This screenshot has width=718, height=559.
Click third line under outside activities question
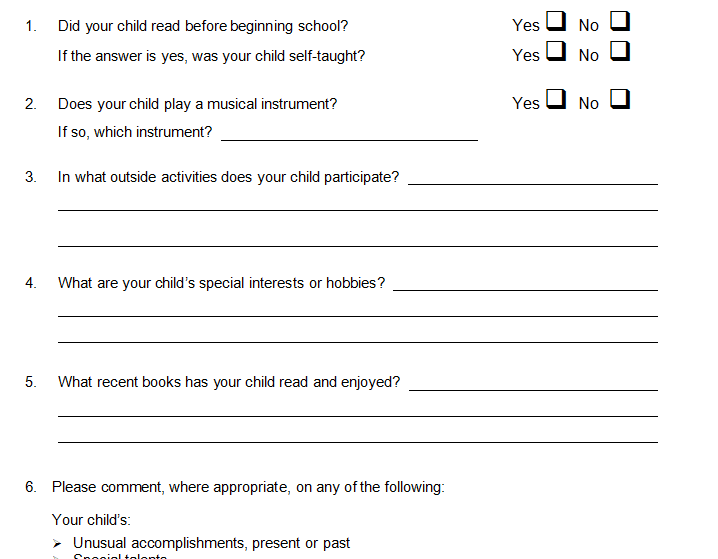(x=358, y=241)
